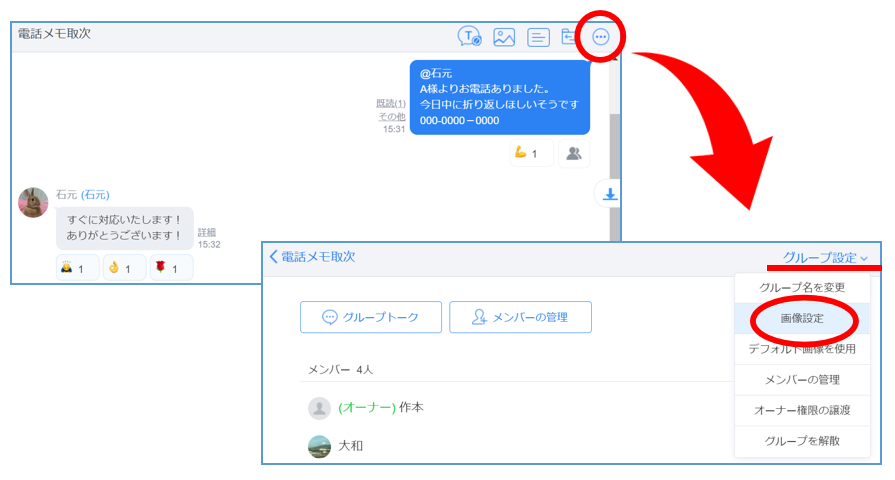This screenshot has width=895, height=480.
Task: Click the メンバーの管理 button
Action: [x=520, y=317]
